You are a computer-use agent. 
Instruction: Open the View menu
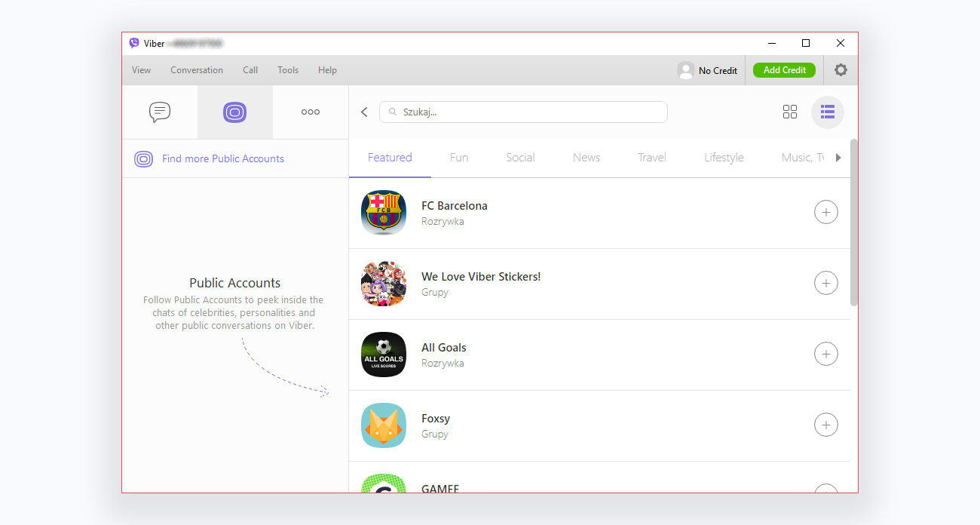point(141,70)
